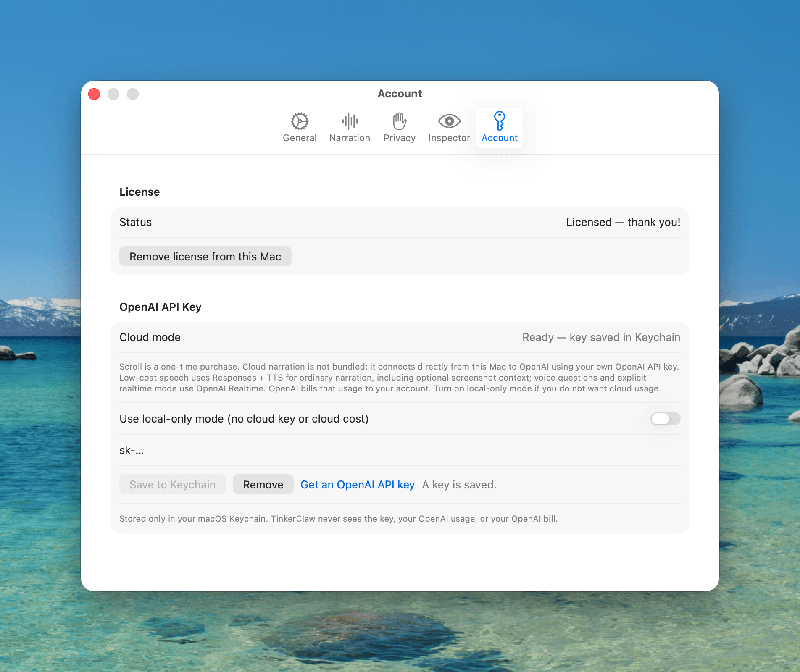Click 'A key is saved.' message

coord(459,484)
